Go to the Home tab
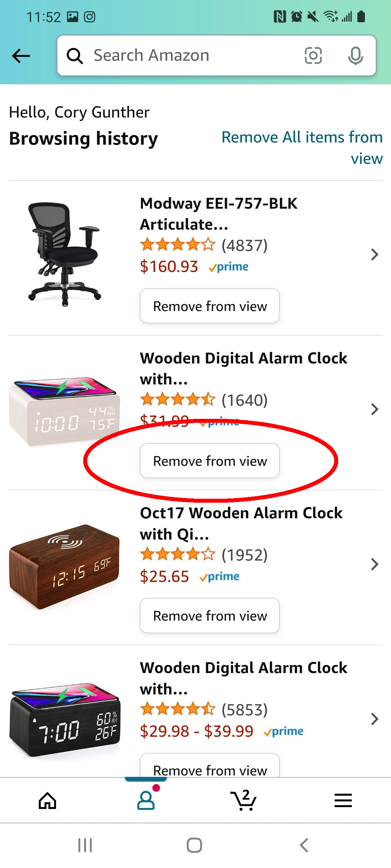The height and width of the screenshot is (868, 391). click(x=47, y=800)
